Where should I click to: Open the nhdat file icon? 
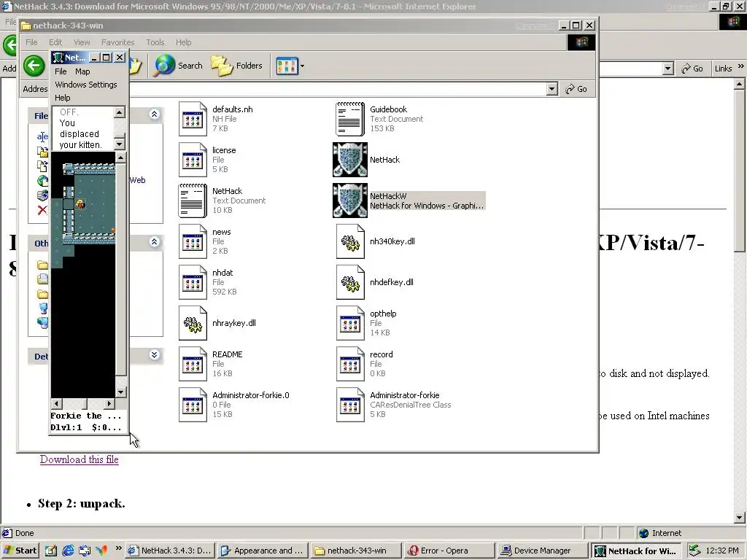[x=193, y=282]
